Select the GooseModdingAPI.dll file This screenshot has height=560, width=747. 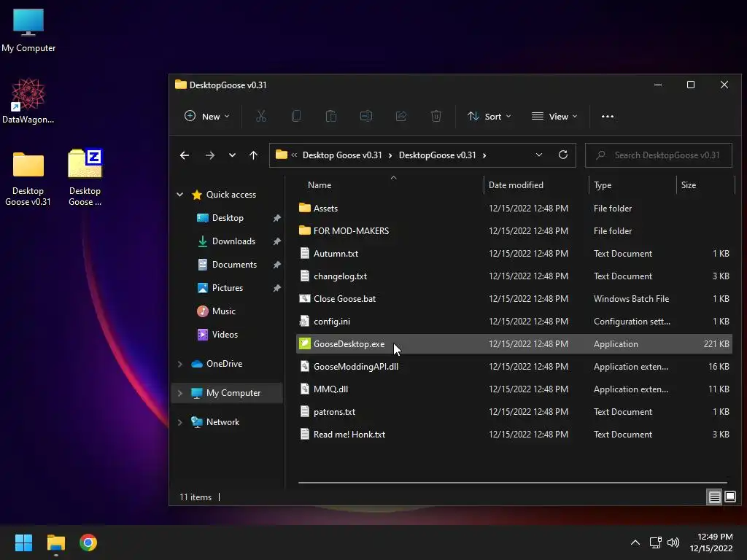tap(514, 367)
